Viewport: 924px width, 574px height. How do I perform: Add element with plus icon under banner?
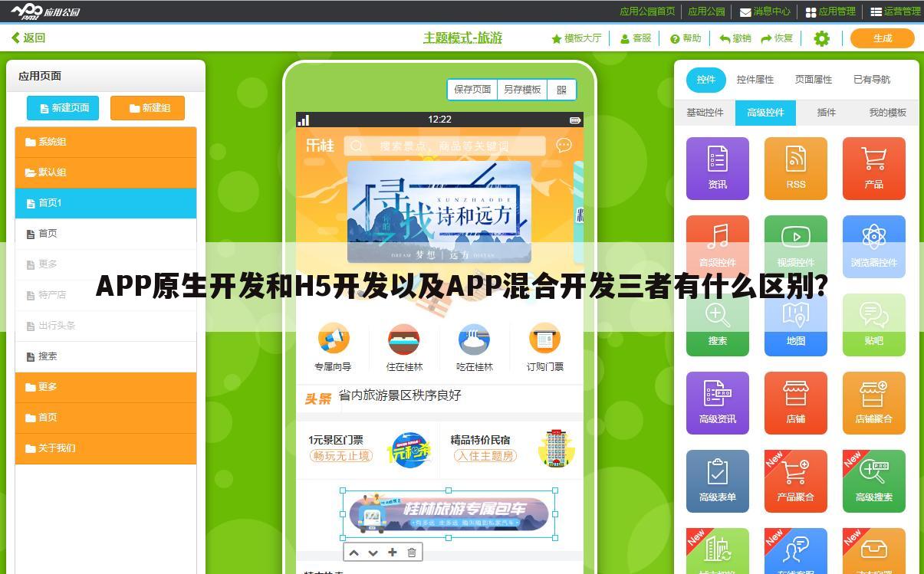[393, 553]
